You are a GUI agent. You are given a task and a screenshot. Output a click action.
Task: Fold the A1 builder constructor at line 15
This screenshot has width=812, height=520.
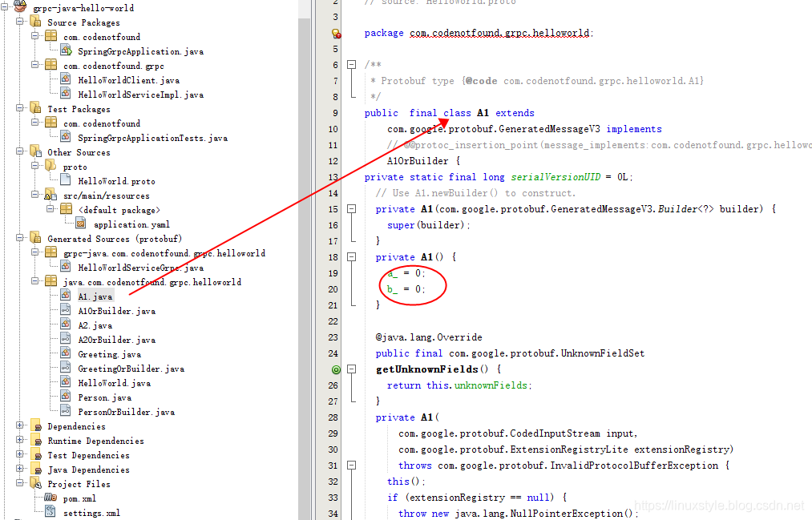coord(352,209)
